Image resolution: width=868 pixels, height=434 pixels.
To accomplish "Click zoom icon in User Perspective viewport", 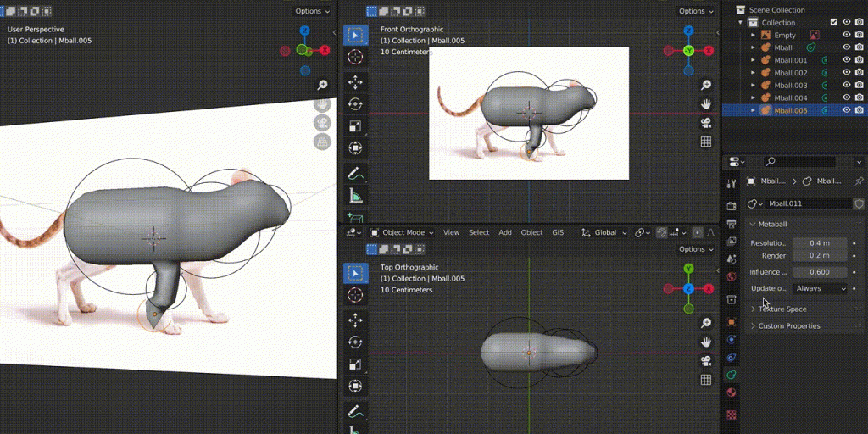I will click(x=322, y=85).
